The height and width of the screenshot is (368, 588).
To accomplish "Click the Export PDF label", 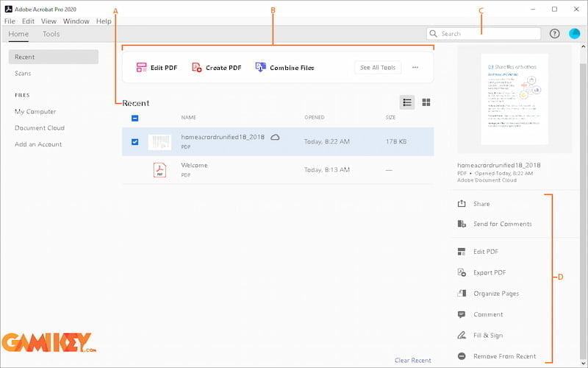I will [490, 272].
